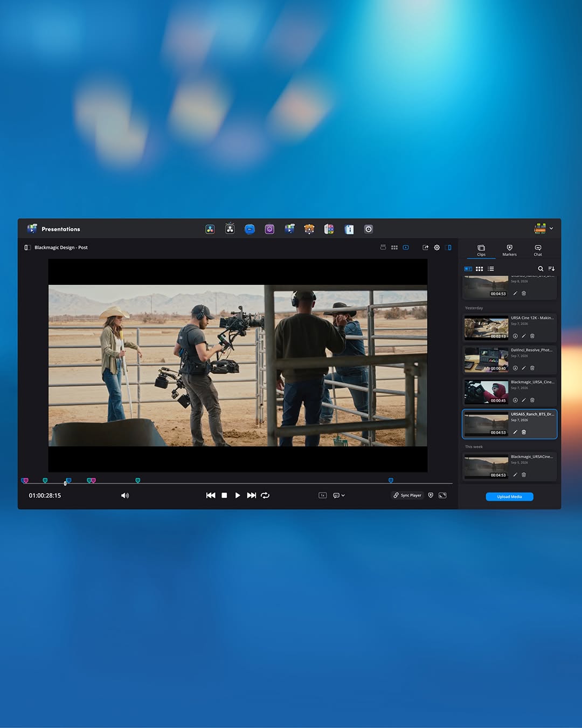Select the single player view mode
The height and width of the screenshot is (728, 582).
tap(406, 248)
